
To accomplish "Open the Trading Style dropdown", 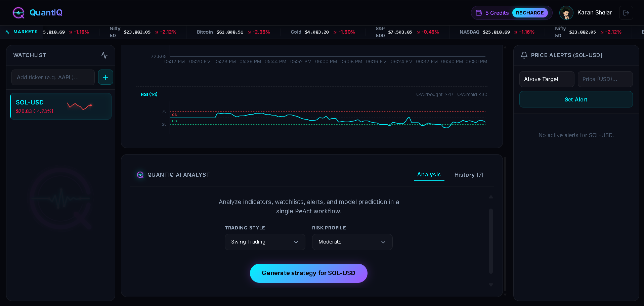I will (x=265, y=242).
